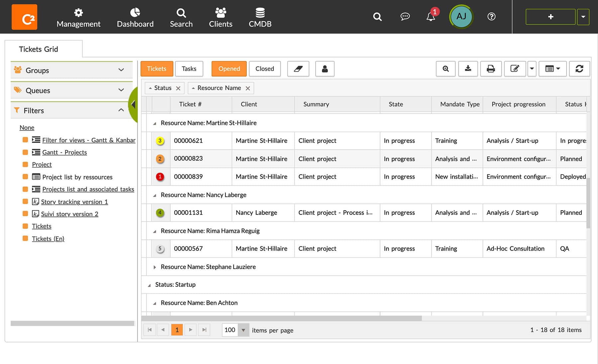Toggle the Closed tickets filter

[264, 69]
